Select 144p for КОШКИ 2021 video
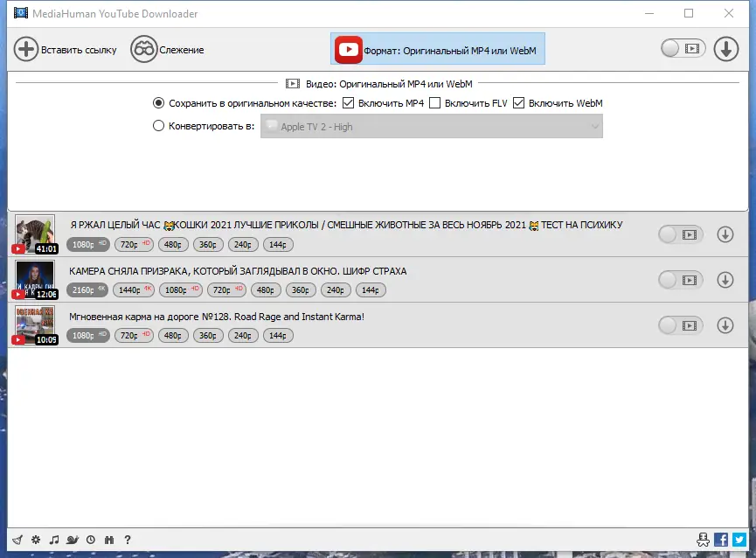 [278, 245]
